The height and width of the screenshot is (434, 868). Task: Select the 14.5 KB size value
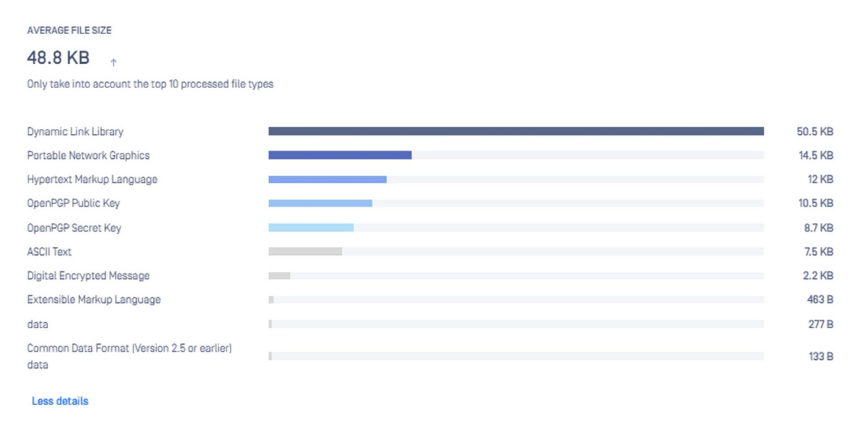tap(815, 155)
